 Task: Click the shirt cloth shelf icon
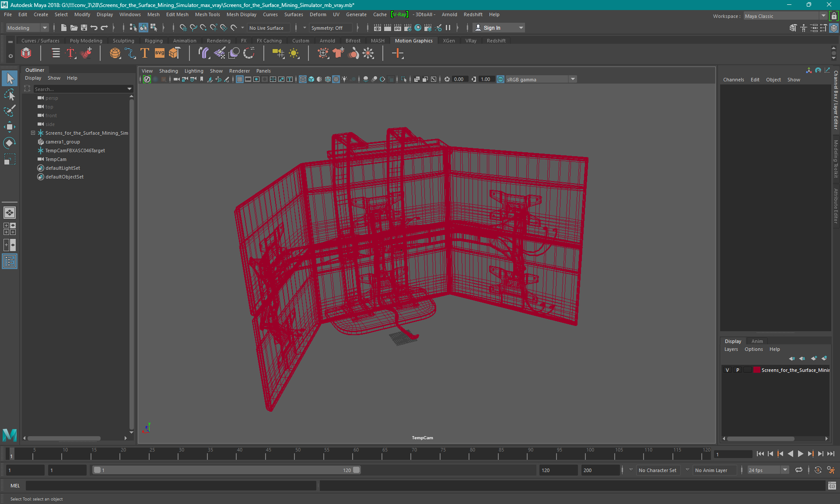click(338, 53)
